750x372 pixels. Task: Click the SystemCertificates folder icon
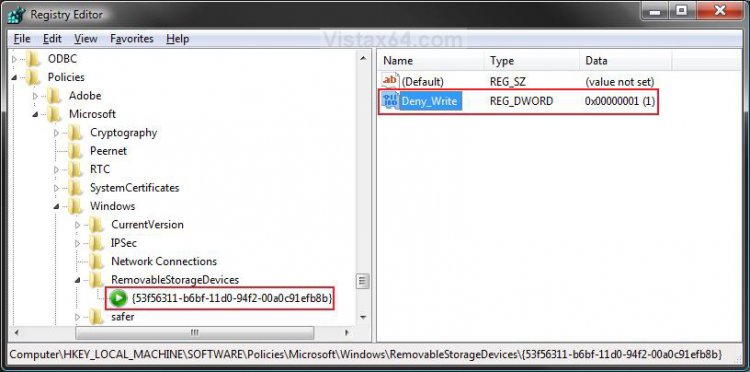pyautogui.click(x=75, y=187)
